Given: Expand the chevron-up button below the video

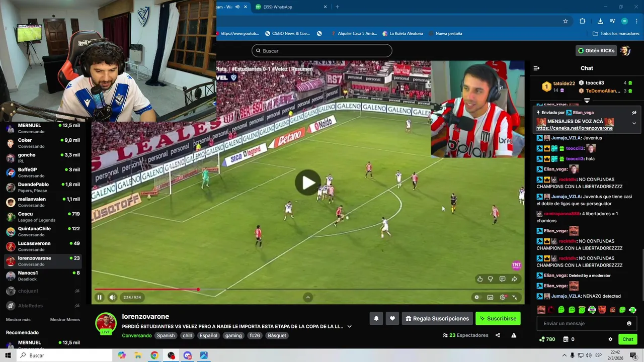Looking at the screenshot, I should pos(308,297).
